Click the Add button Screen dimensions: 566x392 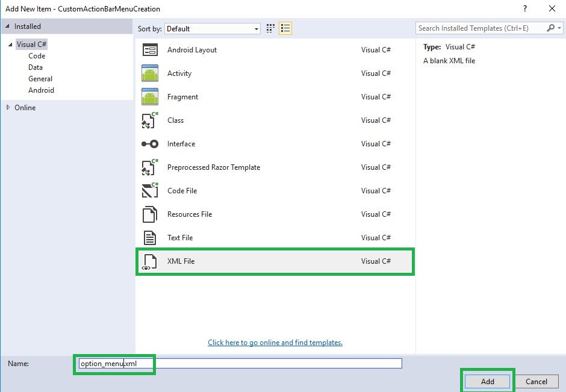click(487, 382)
